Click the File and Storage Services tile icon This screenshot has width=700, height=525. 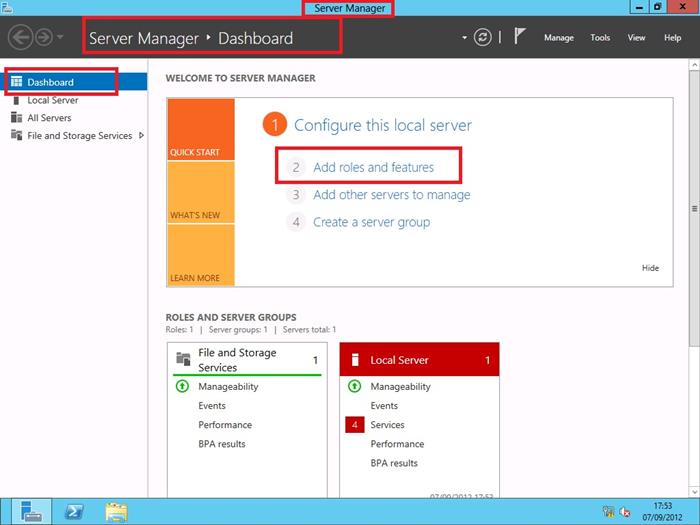[x=183, y=358]
